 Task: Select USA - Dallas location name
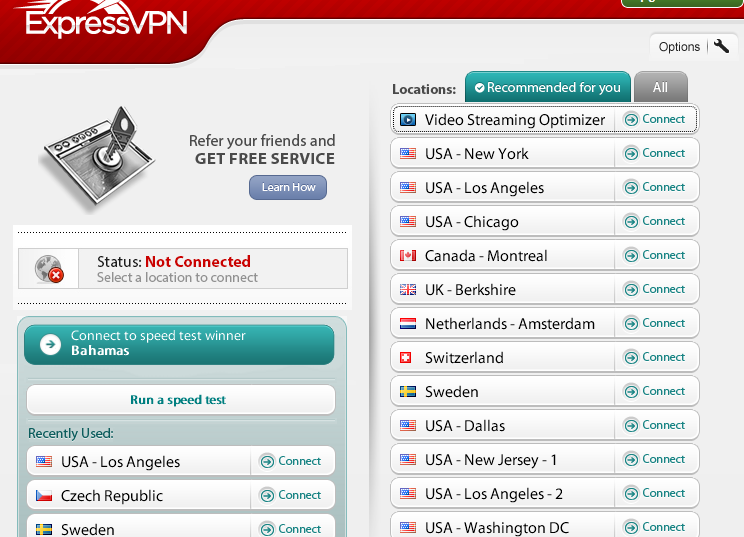(x=465, y=426)
